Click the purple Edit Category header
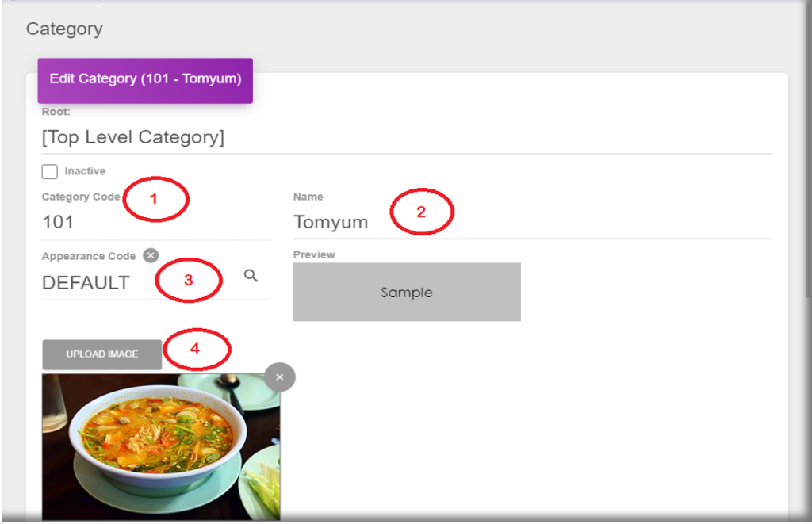The image size is (812, 524). point(145,79)
